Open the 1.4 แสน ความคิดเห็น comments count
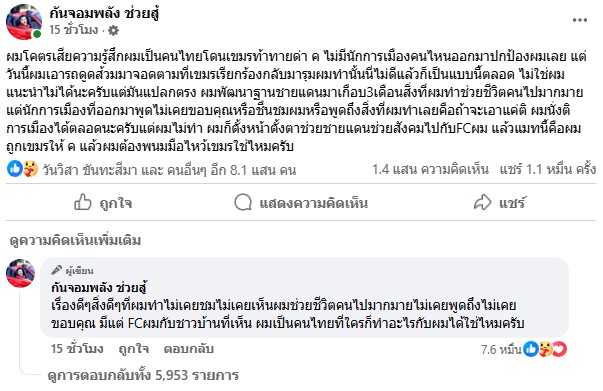 pos(430,169)
